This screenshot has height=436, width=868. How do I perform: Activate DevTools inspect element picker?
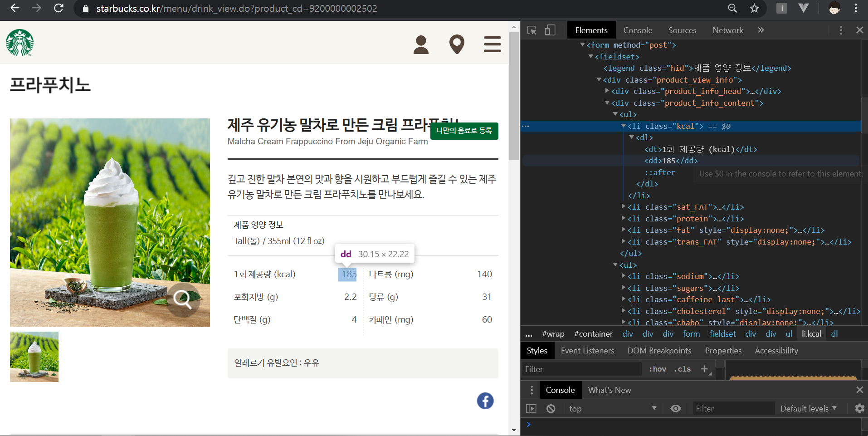(x=532, y=30)
